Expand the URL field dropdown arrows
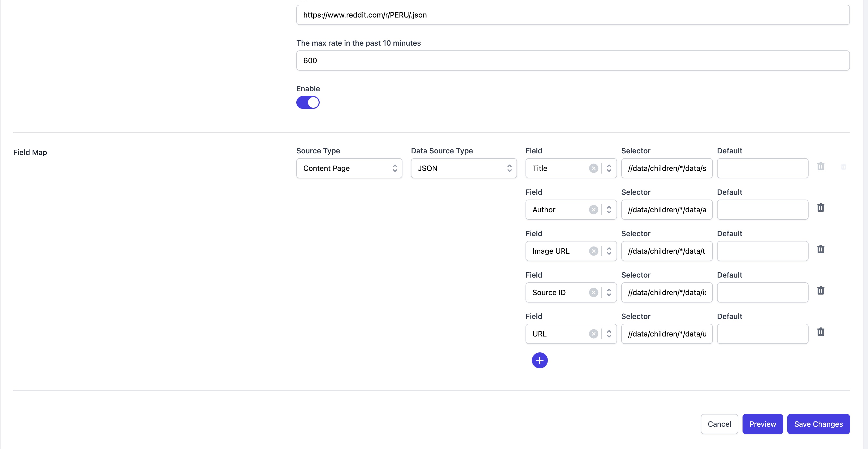 pos(609,334)
